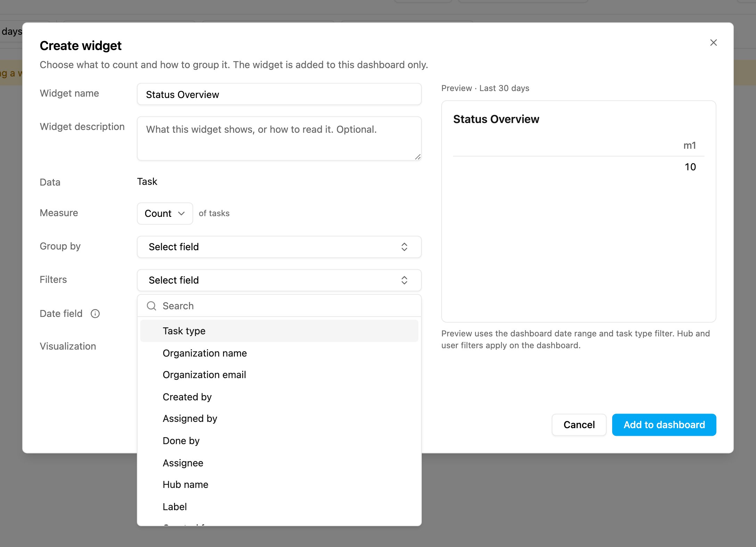Click the Status Overview preview title
This screenshot has height=547, width=756.
click(496, 119)
